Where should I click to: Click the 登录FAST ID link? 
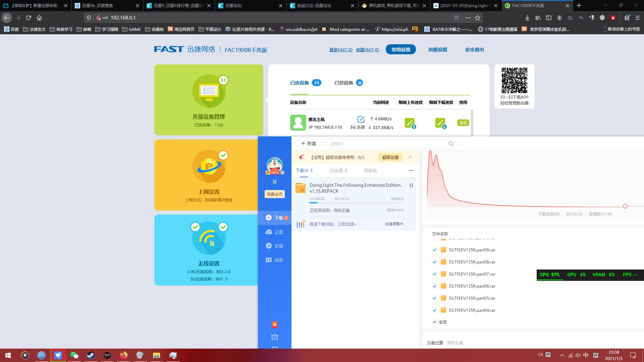tap(340, 50)
